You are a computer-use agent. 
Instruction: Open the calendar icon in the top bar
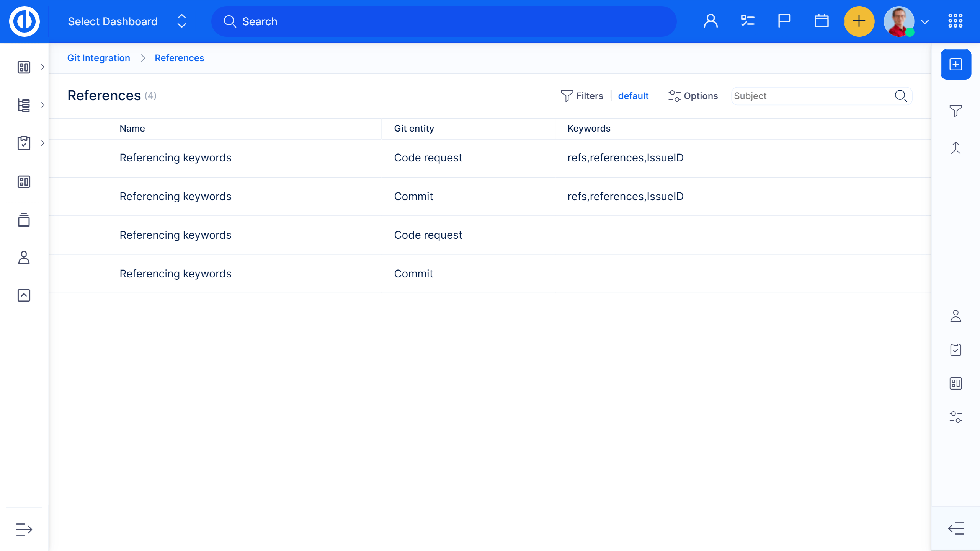(822, 21)
